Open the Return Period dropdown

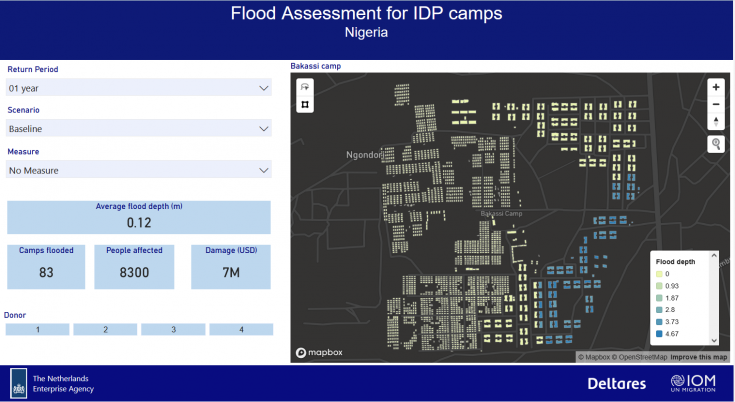(138, 88)
